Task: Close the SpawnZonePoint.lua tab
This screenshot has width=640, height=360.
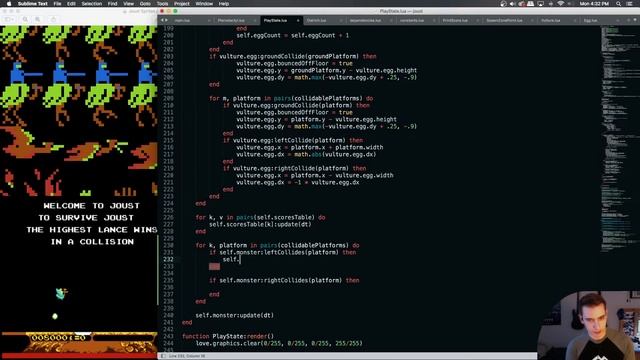Action: [x=532, y=20]
